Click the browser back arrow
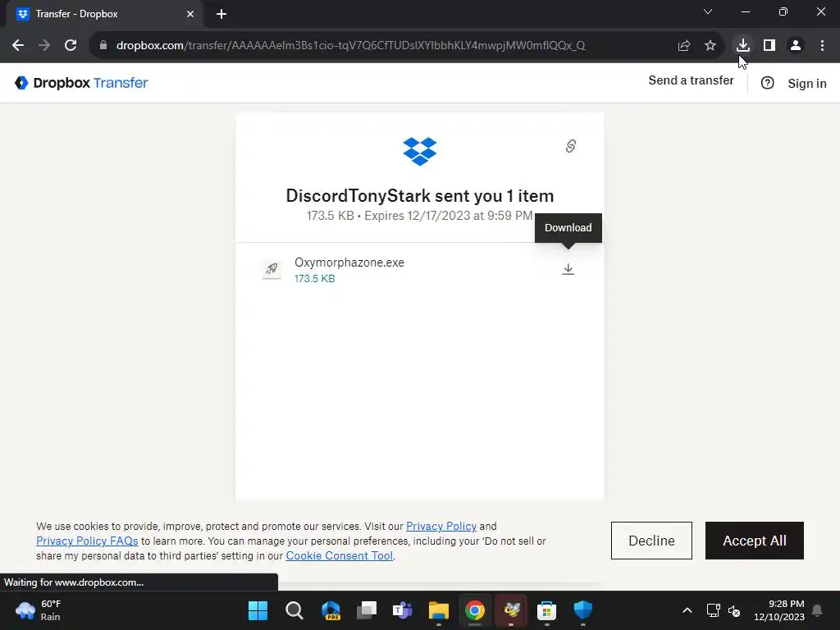The width and height of the screenshot is (840, 630). [x=18, y=46]
